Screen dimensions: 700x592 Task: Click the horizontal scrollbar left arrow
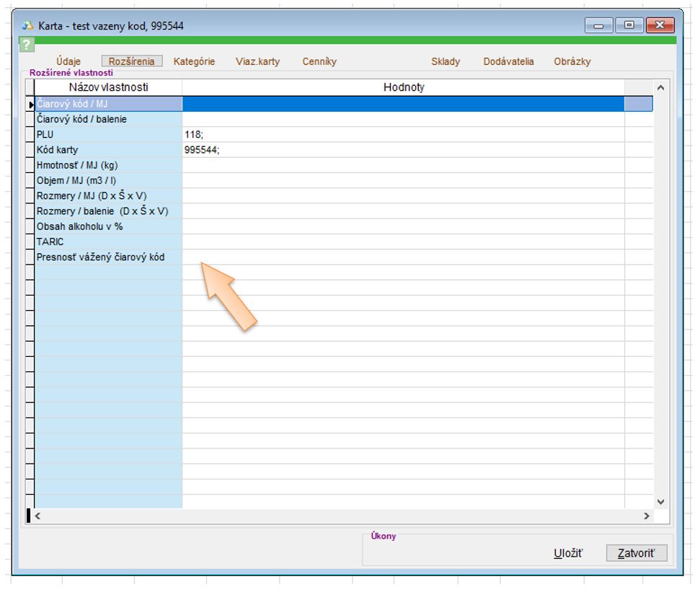[38, 516]
